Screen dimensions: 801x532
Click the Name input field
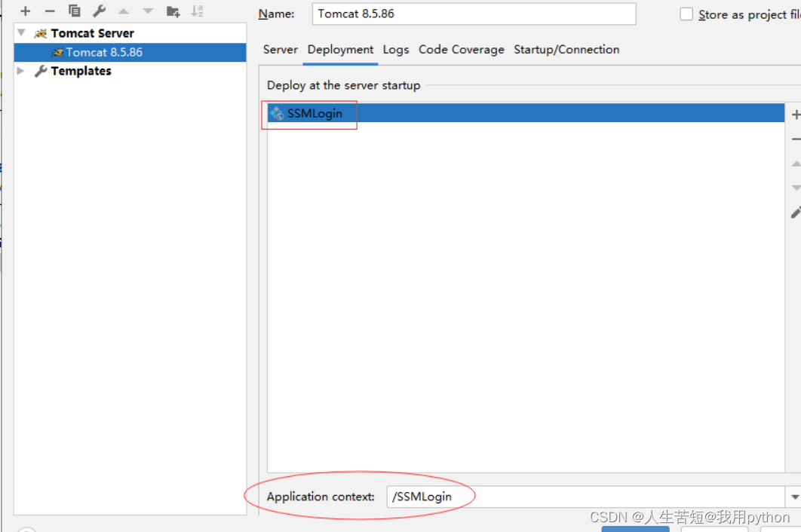pyautogui.click(x=474, y=14)
